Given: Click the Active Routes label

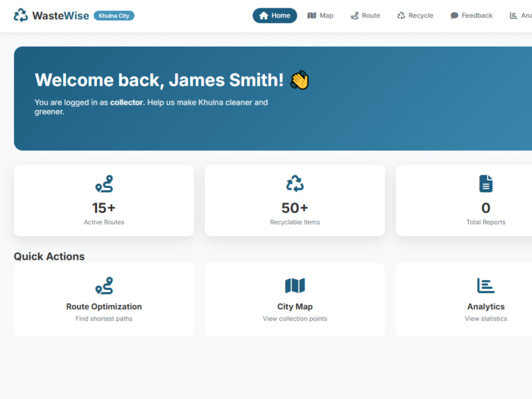Looking at the screenshot, I should (x=104, y=222).
